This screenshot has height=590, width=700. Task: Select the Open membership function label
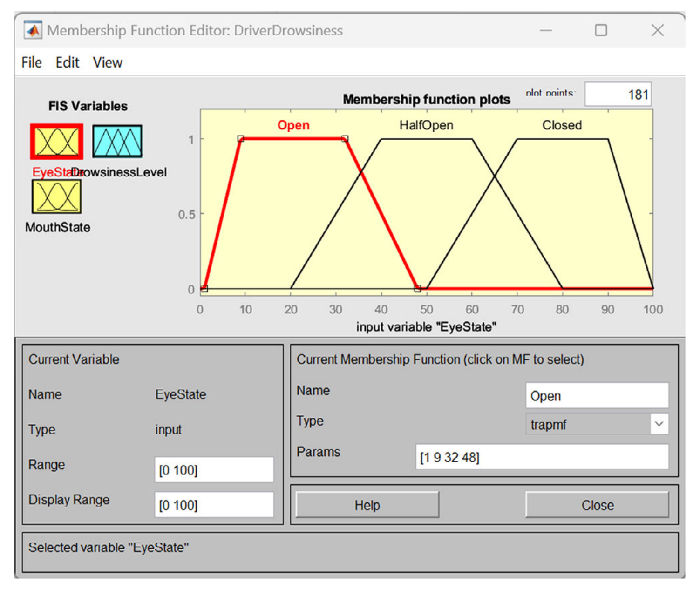click(x=293, y=125)
